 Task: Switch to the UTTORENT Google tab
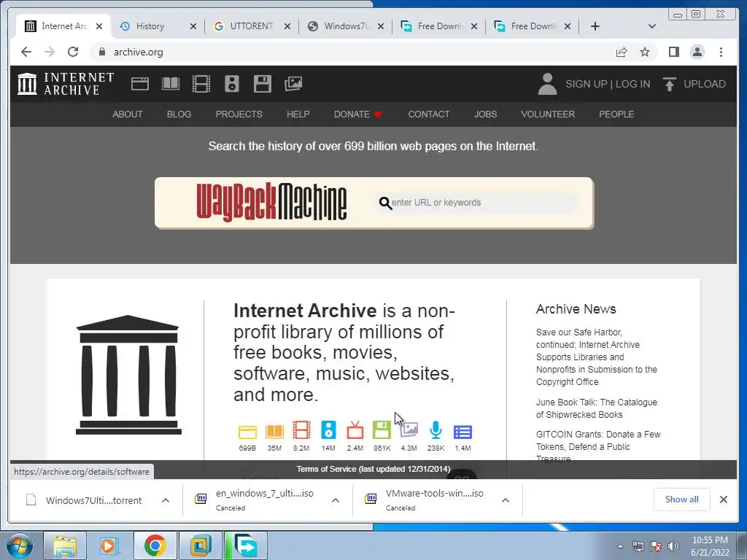tap(252, 26)
